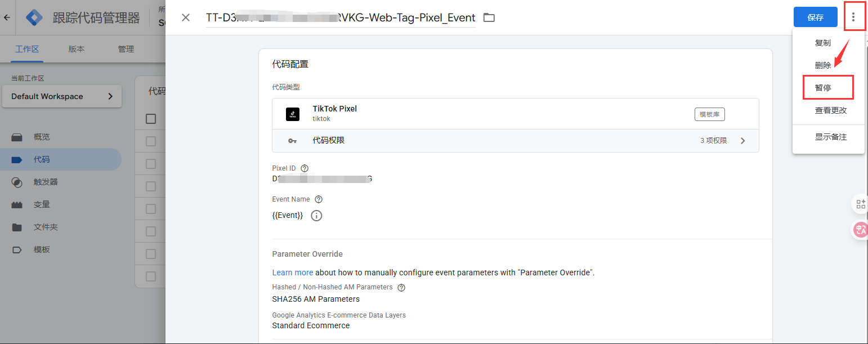Open the Learn more link
This screenshot has height=344, width=868.
(x=292, y=272)
